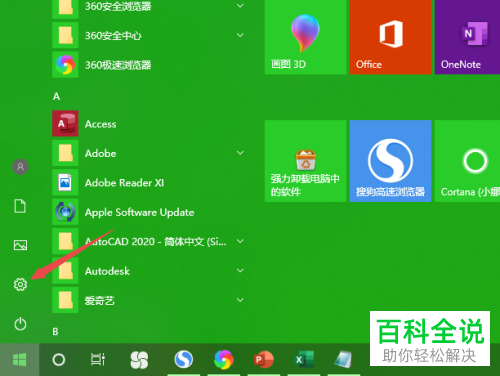Image resolution: width=500 pixels, height=376 pixels.
Task: Open the 360安全中心 folder entry
Action: coord(150,35)
